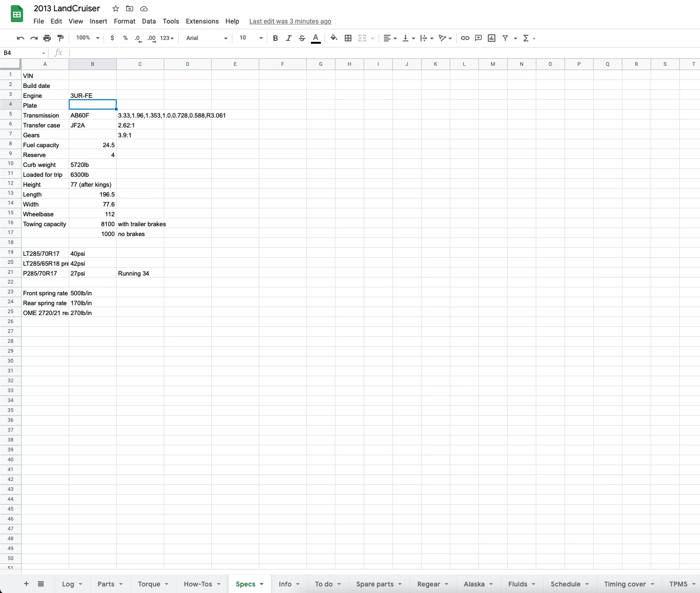Open text wrapping dropdown
700x593 pixels.
click(427, 38)
